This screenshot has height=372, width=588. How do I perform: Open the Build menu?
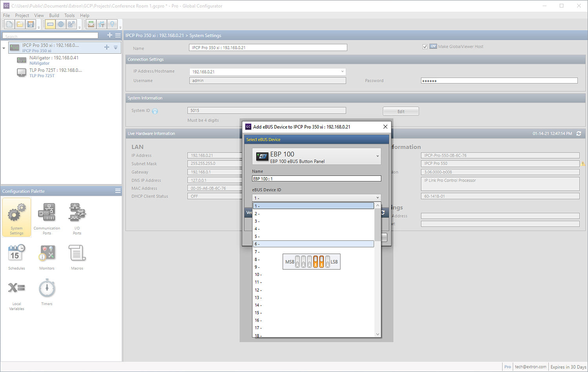tap(54, 15)
